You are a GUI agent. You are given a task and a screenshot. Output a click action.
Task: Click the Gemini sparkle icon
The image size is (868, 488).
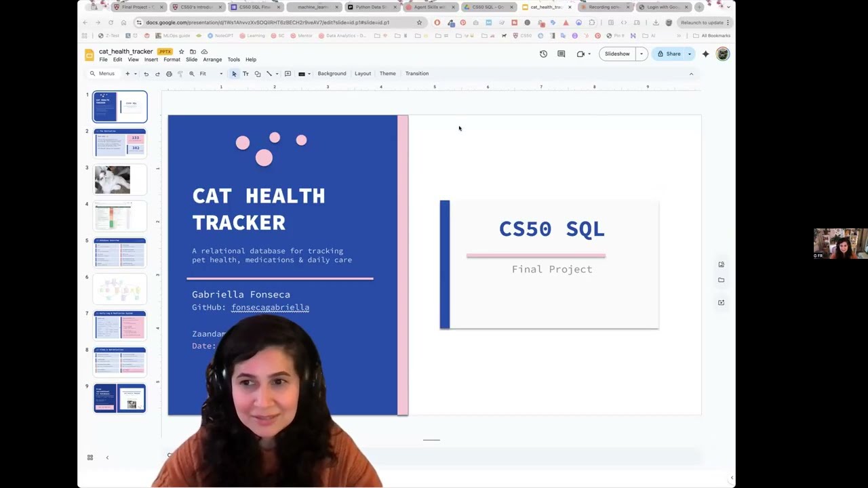[706, 54]
